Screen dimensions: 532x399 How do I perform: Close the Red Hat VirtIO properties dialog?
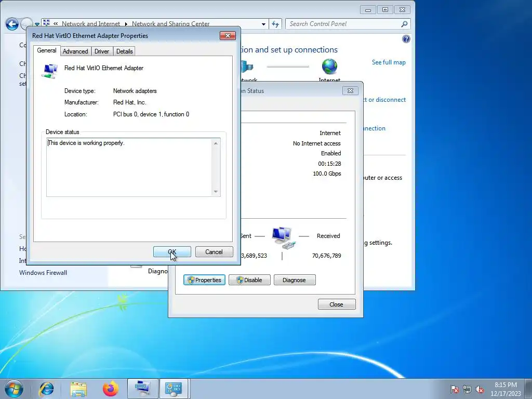pyautogui.click(x=228, y=36)
